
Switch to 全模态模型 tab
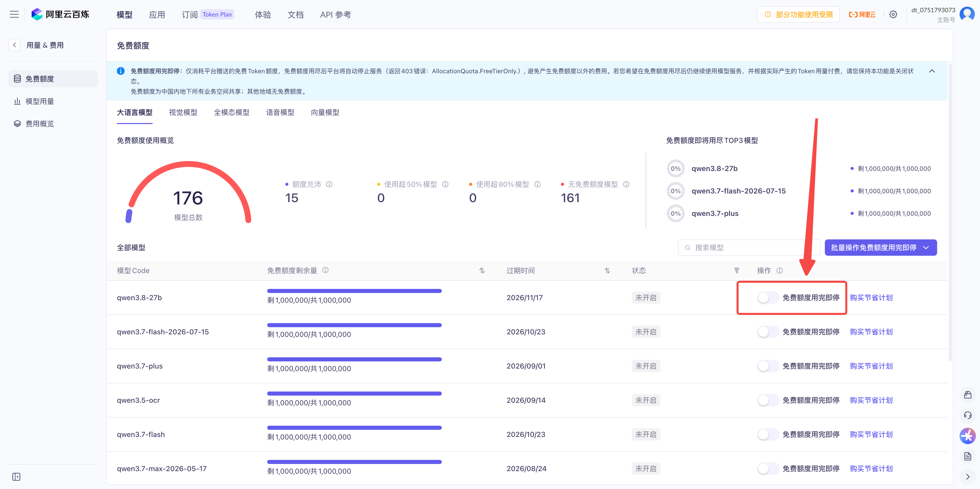coord(231,112)
